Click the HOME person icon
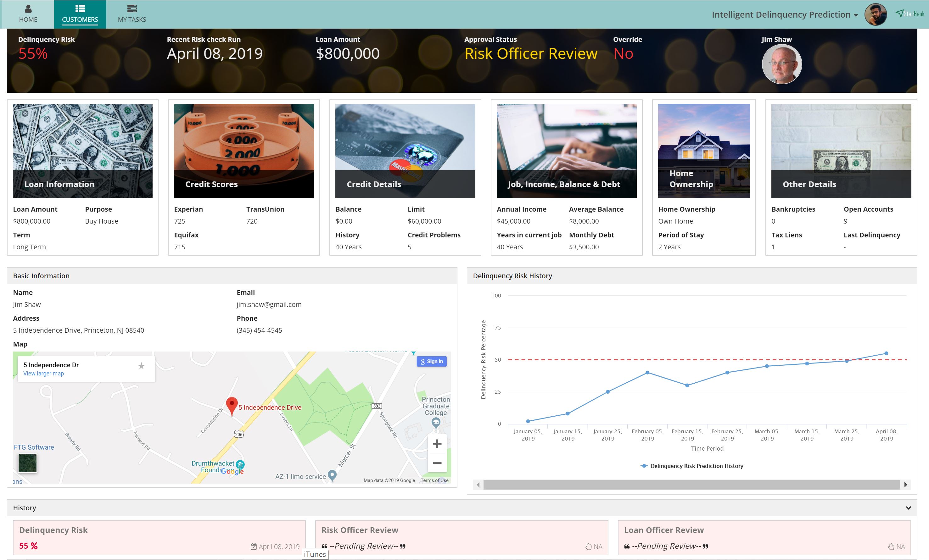Viewport: 929px width, 560px height. click(x=28, y=9)
